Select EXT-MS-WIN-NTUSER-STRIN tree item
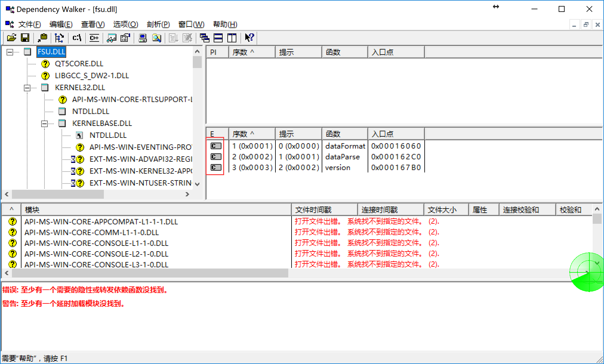The width and height of the screenshot is (604, 364). click(x=141, y=183)
